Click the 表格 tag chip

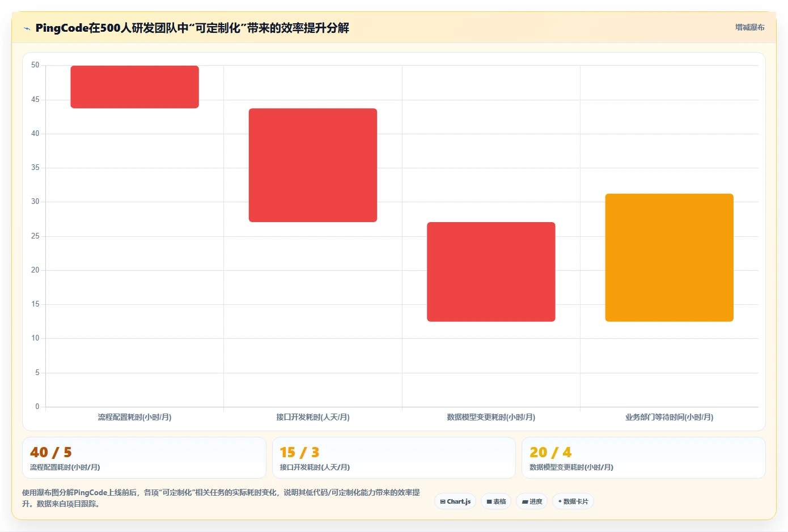pyautogui.click(x=496, y=501)
